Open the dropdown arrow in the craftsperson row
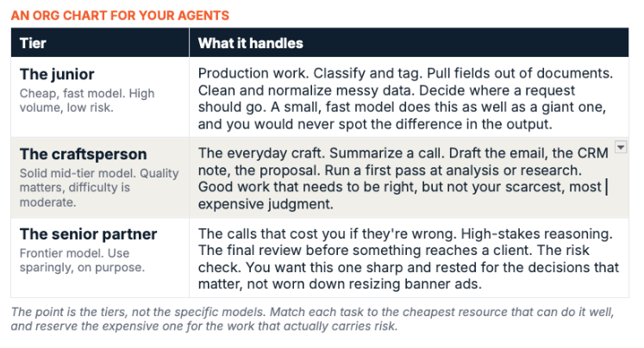This screenshot has width=644, height=348. (x=621, y=147)
